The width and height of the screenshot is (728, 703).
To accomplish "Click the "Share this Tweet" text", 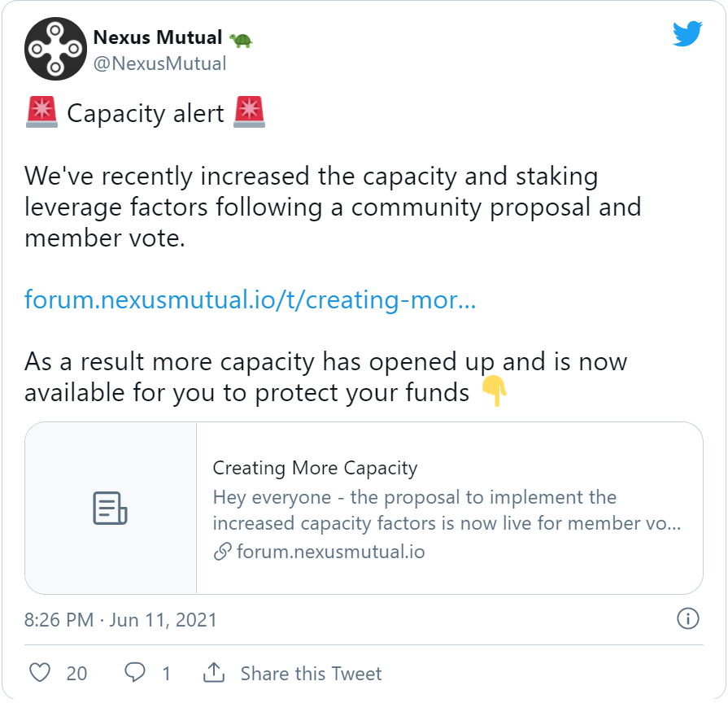I will click(311, 674).
